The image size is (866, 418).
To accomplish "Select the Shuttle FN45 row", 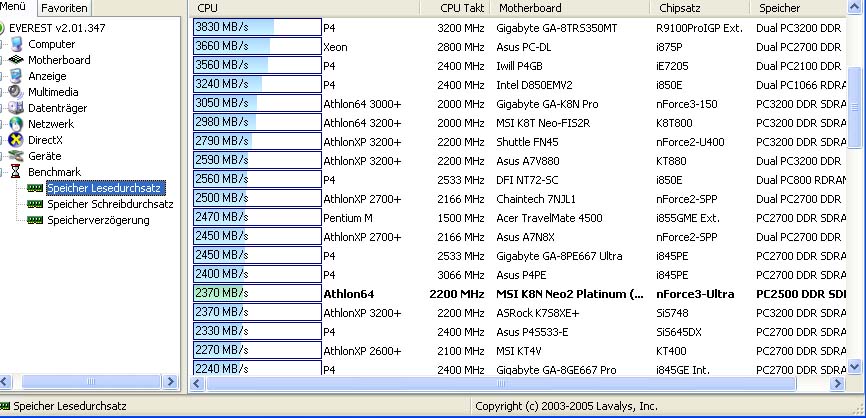I will click(x=519, y=142).
